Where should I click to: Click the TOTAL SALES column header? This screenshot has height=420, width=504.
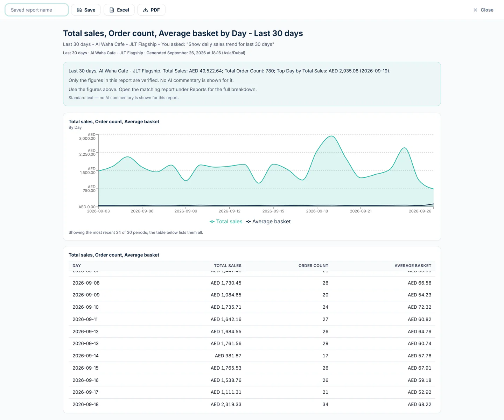click(x=227, y=266)
